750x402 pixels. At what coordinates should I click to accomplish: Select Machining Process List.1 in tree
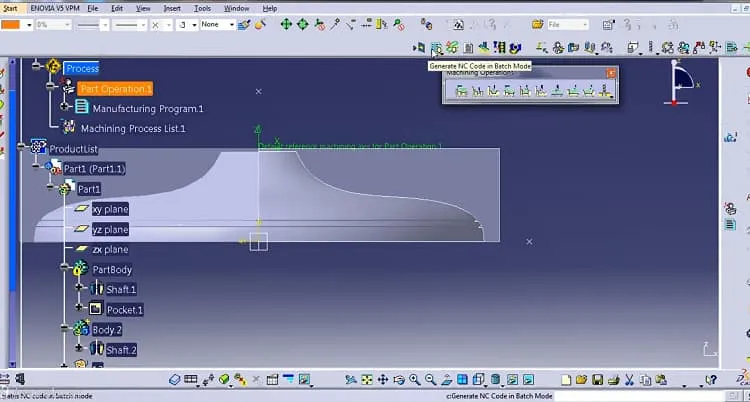pyautogui.click(x=133, y=128)
